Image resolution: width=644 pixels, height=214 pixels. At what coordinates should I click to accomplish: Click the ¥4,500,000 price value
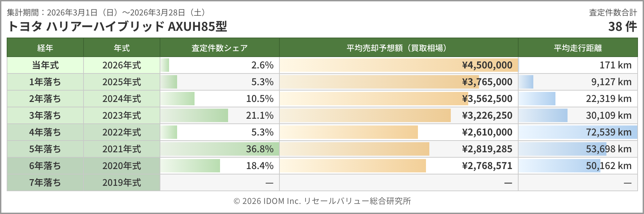pyautogui.click(x=487, y=65)
